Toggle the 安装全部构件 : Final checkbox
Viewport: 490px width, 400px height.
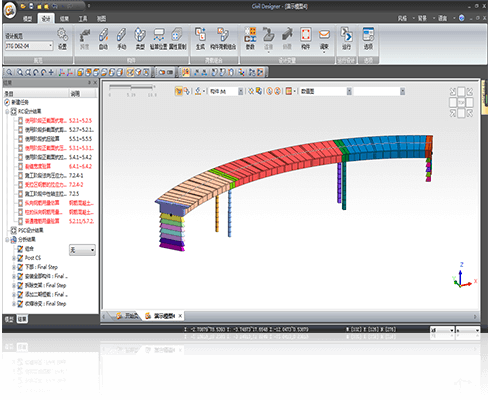pos(20,276)
